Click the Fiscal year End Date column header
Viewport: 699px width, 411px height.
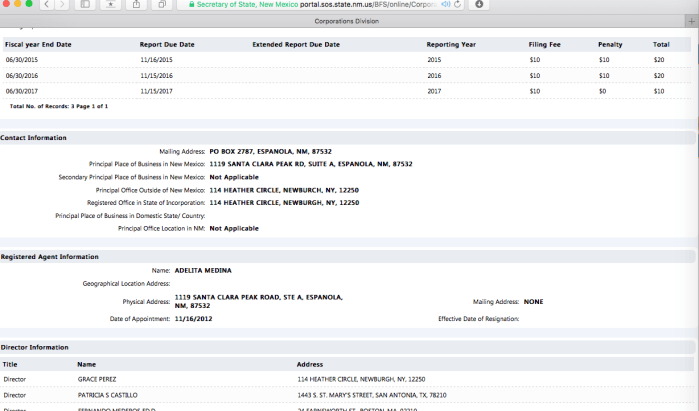tap(38, 45)
